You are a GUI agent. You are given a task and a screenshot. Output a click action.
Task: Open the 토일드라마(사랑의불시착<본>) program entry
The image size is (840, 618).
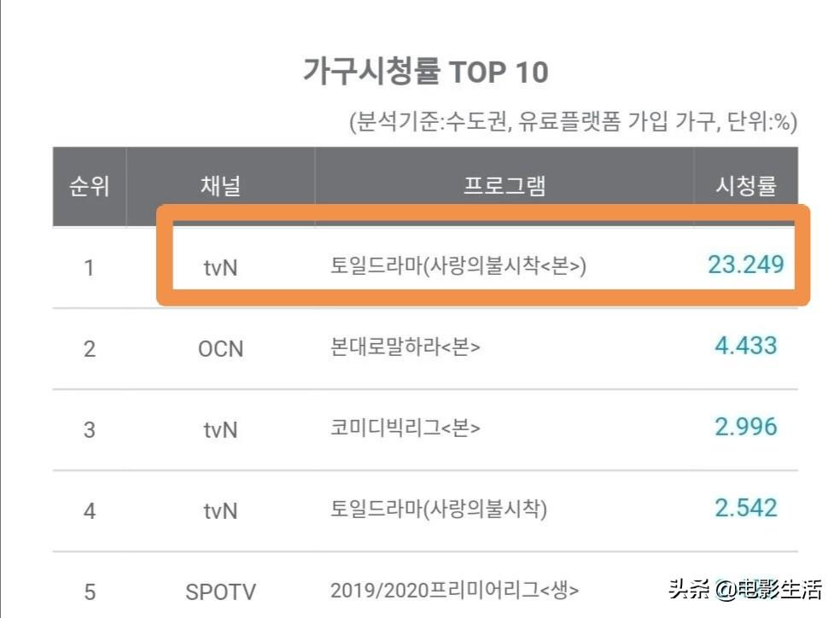coord(458,267)
